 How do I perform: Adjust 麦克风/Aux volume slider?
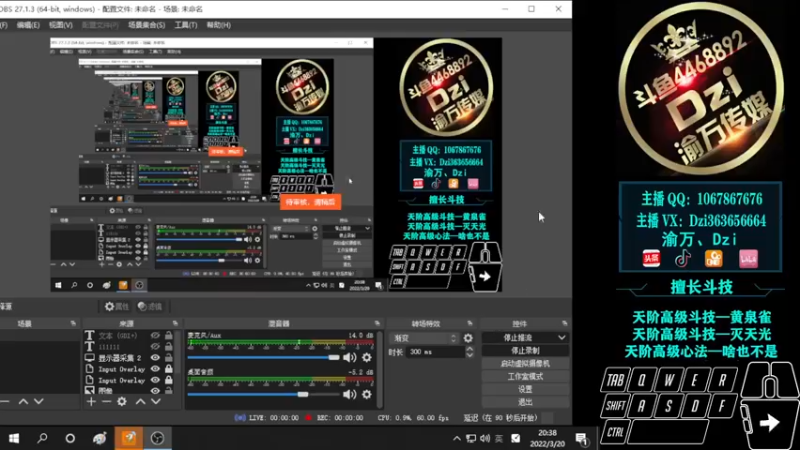(263, 358)
